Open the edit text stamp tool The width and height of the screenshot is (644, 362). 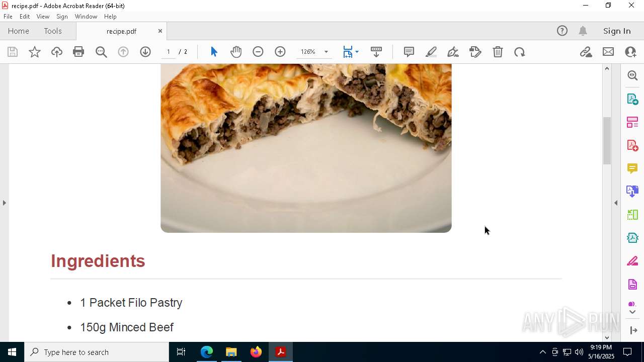[475, 52]
